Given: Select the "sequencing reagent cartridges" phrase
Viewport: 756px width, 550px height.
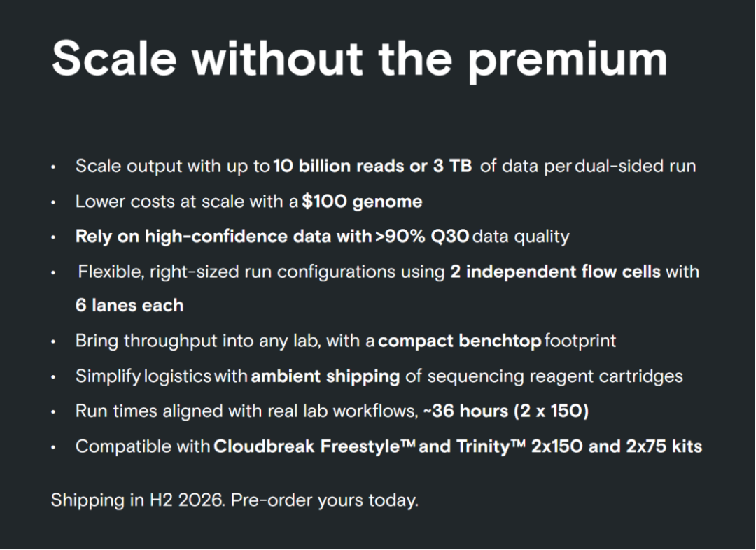Looking at the screenshot, I should pos(554,376).
